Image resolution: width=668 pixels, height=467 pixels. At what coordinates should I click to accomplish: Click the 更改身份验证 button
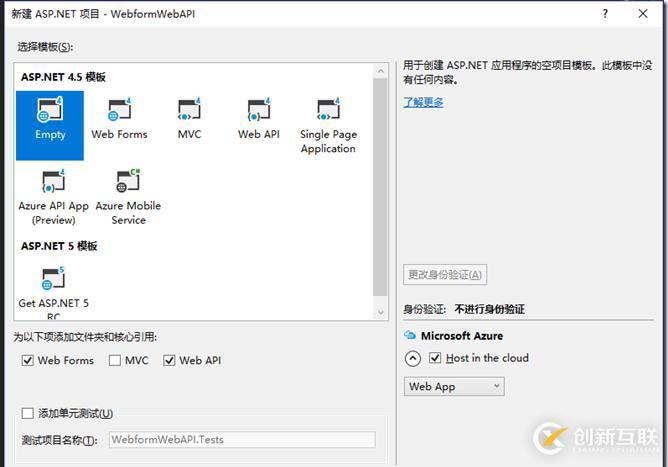tap(445, 274)
